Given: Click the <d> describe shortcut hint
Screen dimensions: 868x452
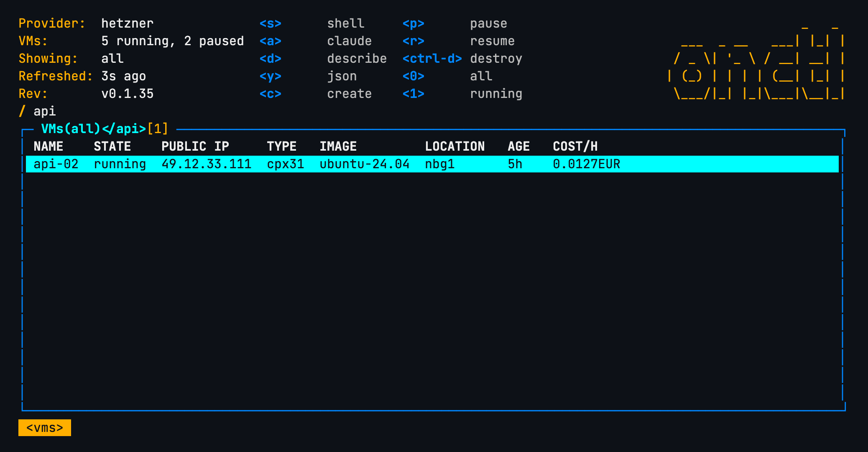Looking at the screenshot, I should (x=323, y=59).
